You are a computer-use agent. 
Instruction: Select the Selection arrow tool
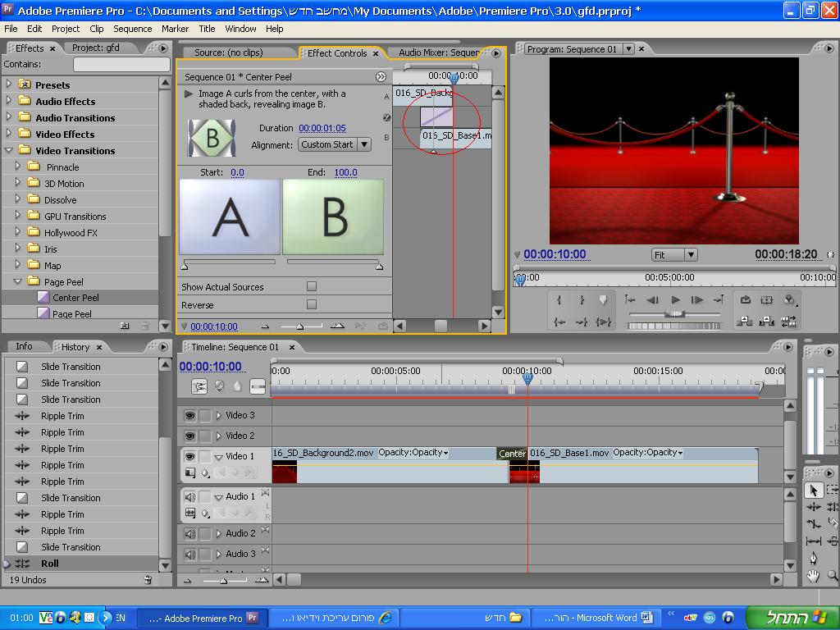click(813, 491)
